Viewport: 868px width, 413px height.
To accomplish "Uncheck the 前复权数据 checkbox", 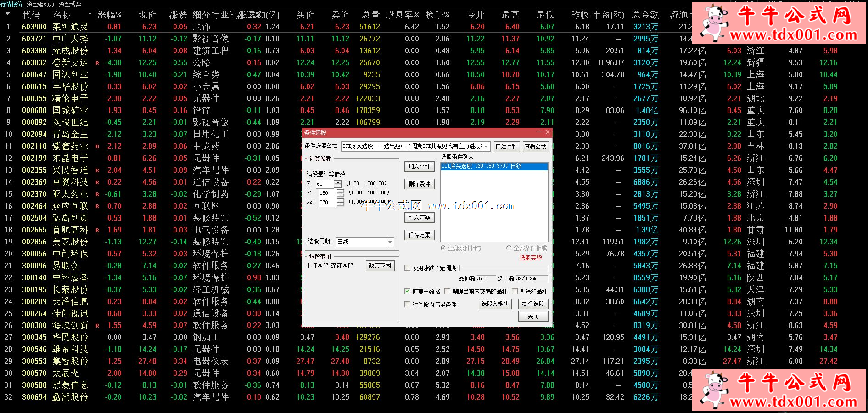I will pyautogui.click(x=407, y=291).
